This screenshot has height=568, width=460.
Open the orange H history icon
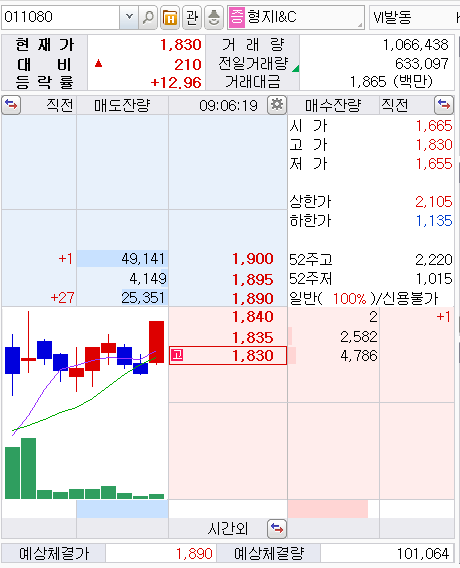pos(170,17)
